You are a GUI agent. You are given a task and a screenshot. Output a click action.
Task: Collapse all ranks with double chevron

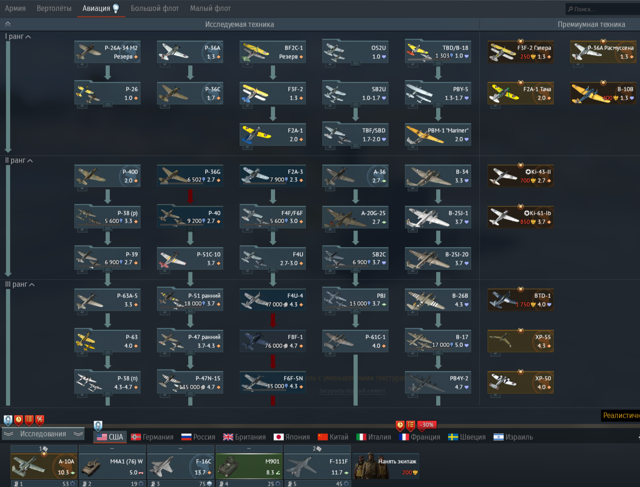click(7, 24)
